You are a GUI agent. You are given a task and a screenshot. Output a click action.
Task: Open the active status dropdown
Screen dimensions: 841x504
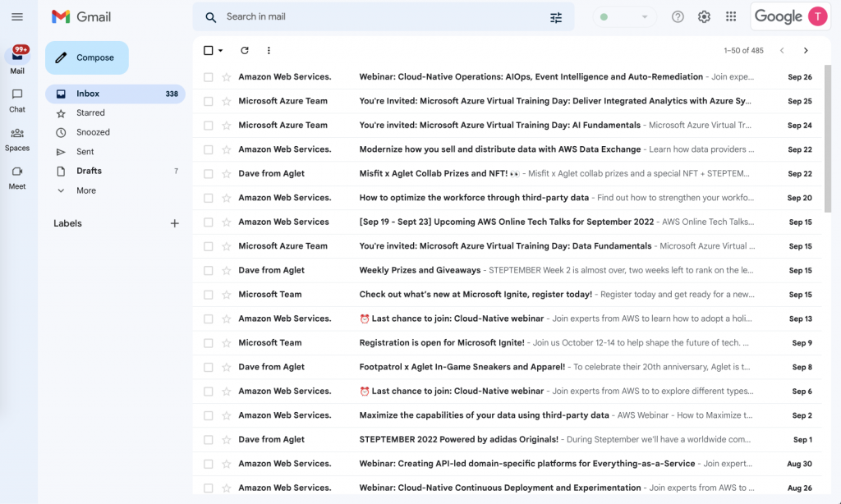(x=624, y=17)
